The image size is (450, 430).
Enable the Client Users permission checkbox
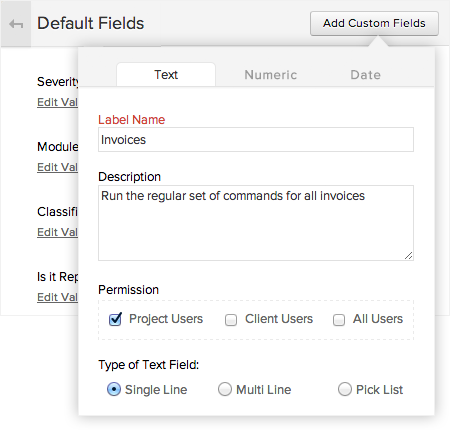(231, 320)
